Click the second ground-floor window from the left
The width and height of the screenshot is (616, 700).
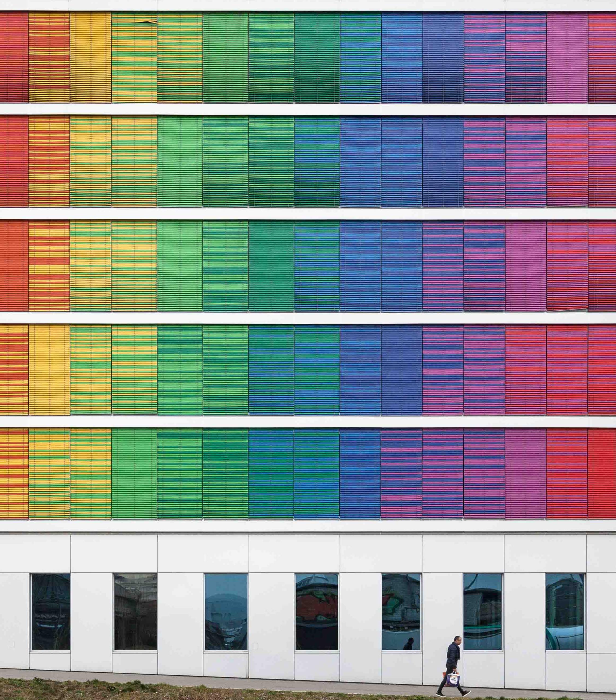point(135,612)
